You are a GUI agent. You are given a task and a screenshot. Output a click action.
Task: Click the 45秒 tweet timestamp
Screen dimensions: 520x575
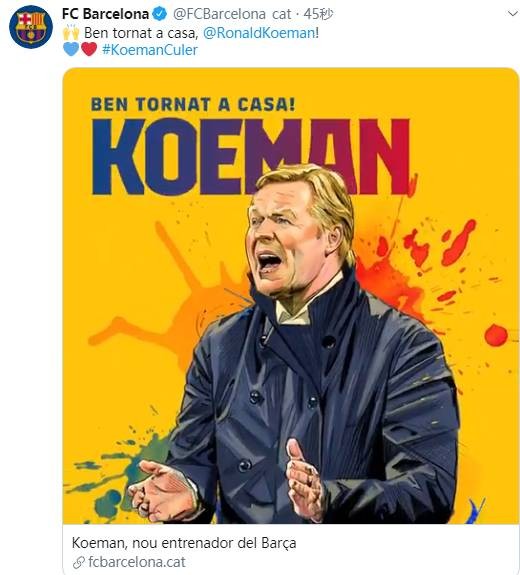click(x=318, y=14)
